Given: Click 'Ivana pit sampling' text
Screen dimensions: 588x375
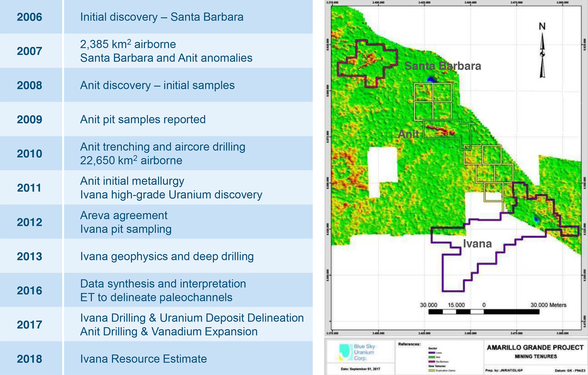Looking at the screenshot, I should tap(126, 229).
